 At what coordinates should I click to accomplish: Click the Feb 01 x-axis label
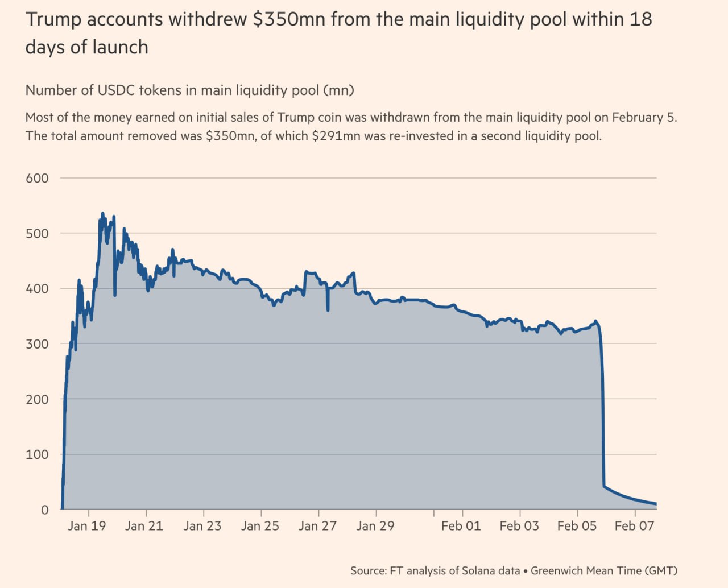tap(461, 526)
